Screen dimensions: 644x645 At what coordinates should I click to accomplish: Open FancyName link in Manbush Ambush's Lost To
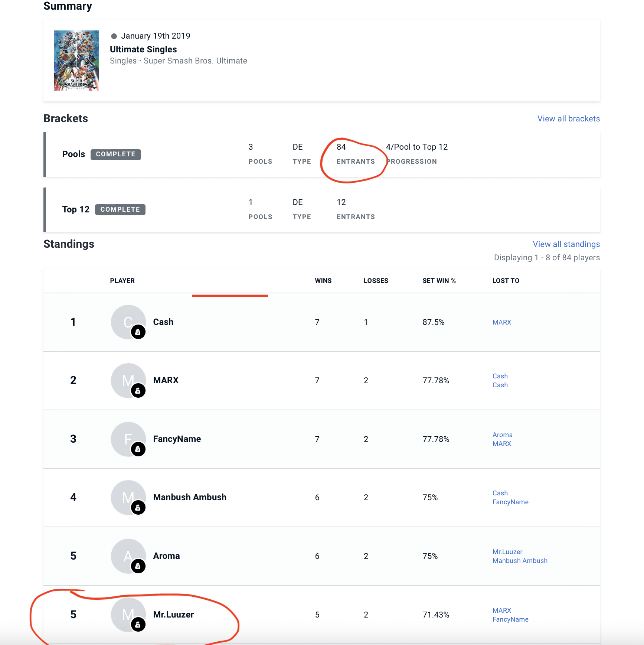(x=510, y=502)
